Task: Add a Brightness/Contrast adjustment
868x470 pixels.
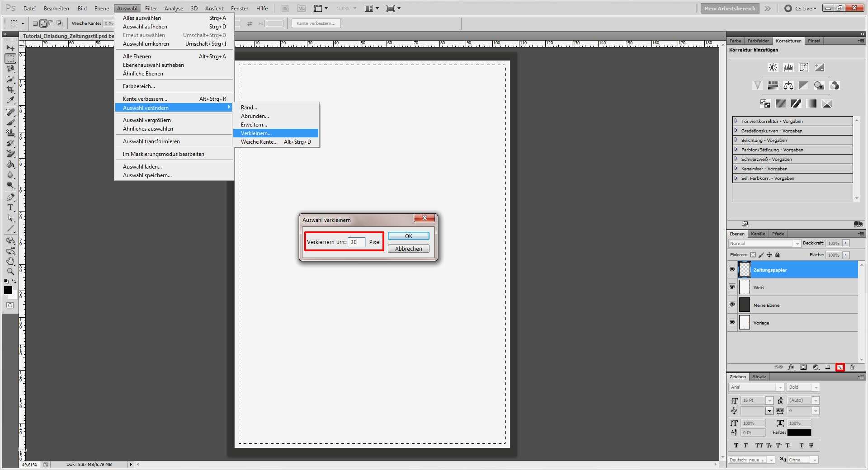Action: pyautogui.click(x=773, y=67)
